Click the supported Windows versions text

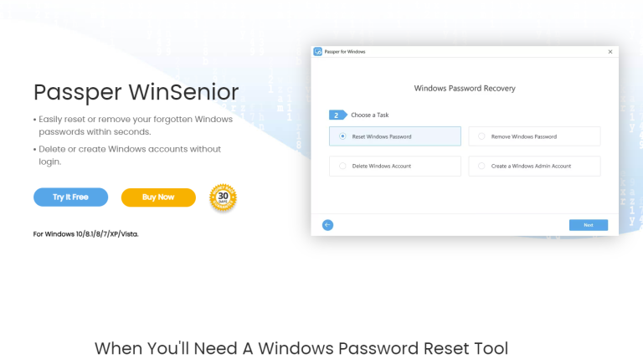point(85,234)
